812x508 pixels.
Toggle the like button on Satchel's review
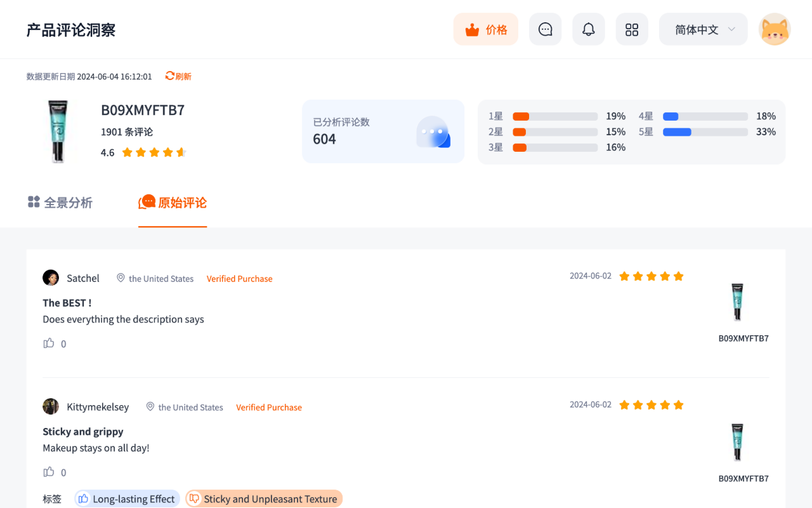pos(49,343)
